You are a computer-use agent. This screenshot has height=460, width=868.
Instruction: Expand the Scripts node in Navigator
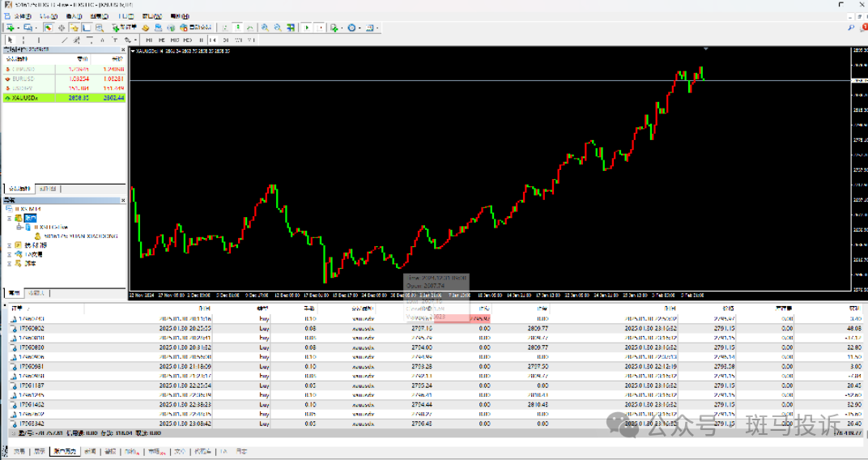click(x=9, y=264)
